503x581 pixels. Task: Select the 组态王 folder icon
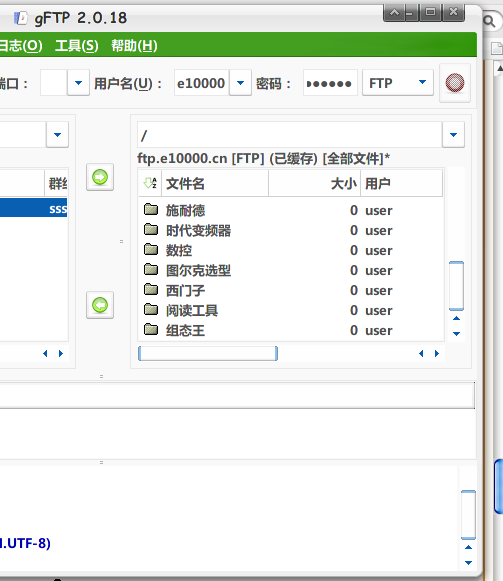(151, 329)
